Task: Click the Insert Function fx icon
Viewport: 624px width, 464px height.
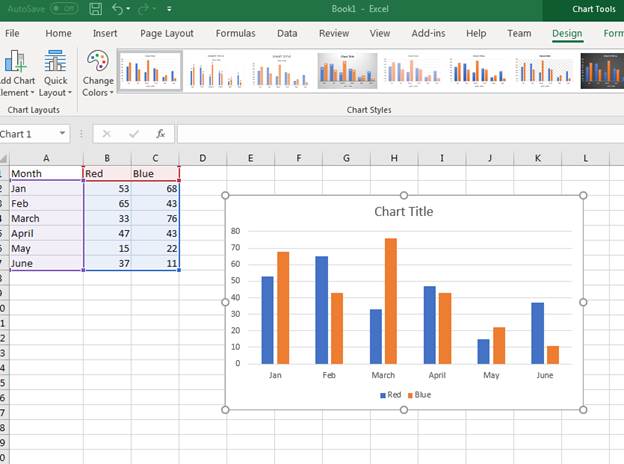Action: (160, 134)
